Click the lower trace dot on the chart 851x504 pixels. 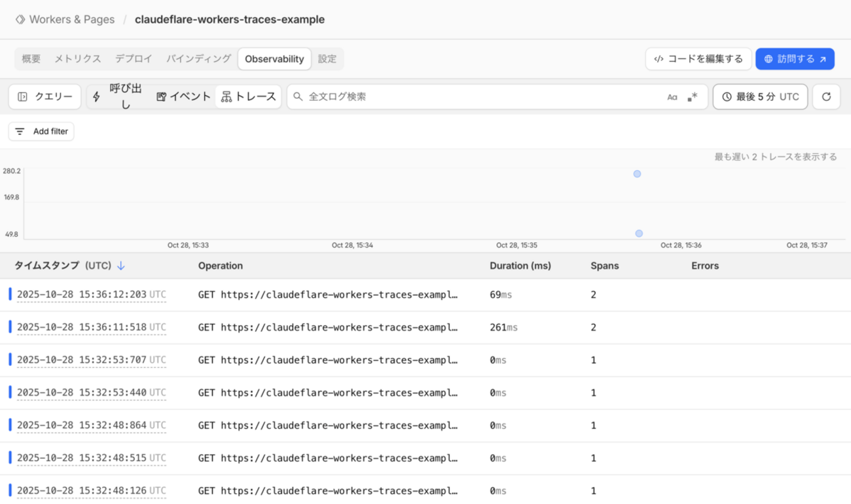639,234
